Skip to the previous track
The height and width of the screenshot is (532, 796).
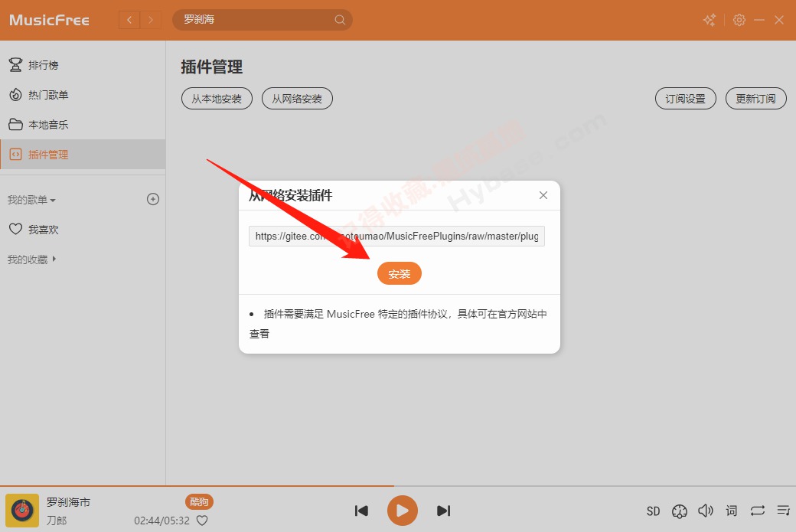[361, 511]
